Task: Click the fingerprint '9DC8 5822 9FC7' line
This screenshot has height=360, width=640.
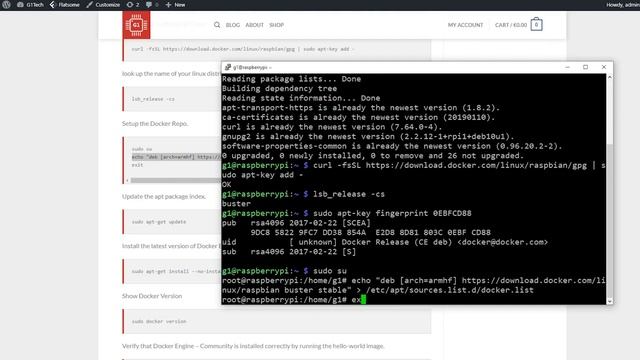Action: (371, 233)
